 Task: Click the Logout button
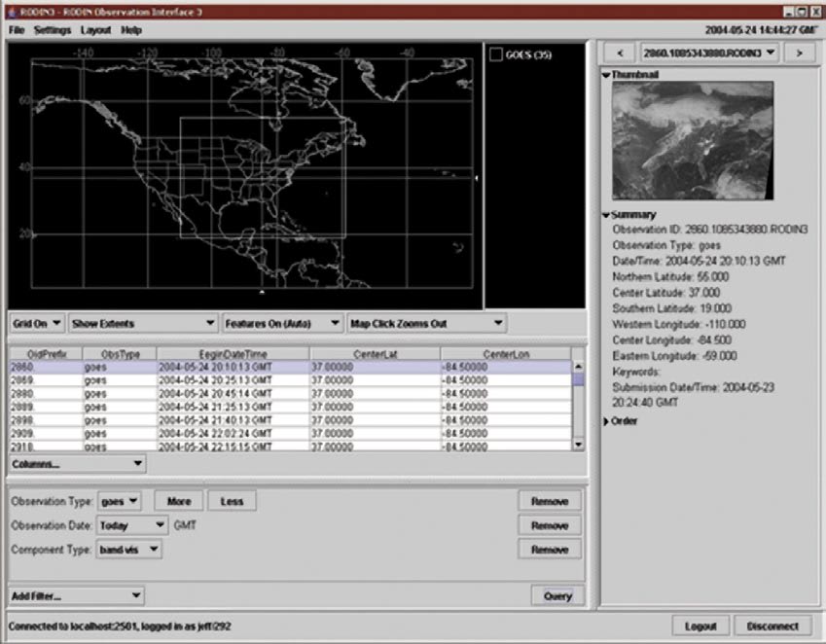pos(700,626)
